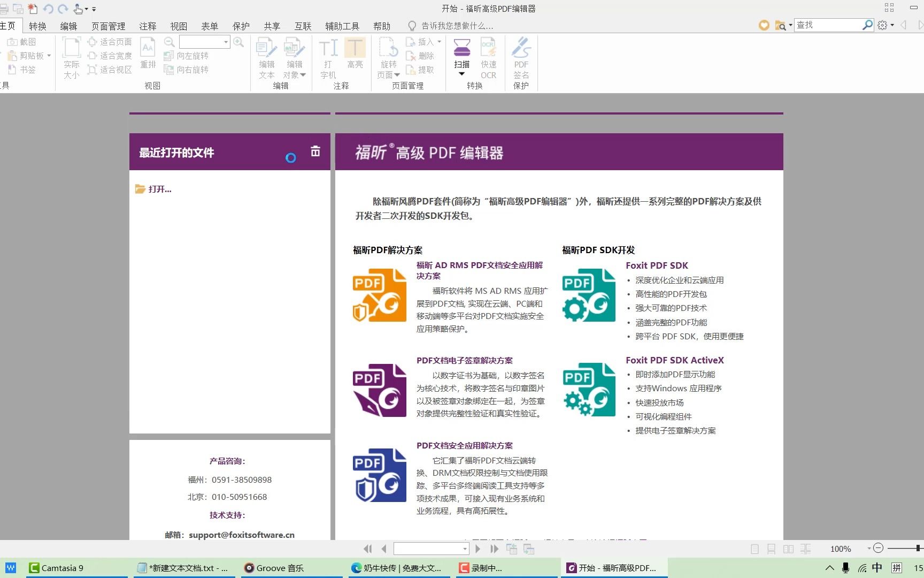Click the orange AD RMS PDF icon
This screenshot has width=924, height=578.
coord(379,295)
